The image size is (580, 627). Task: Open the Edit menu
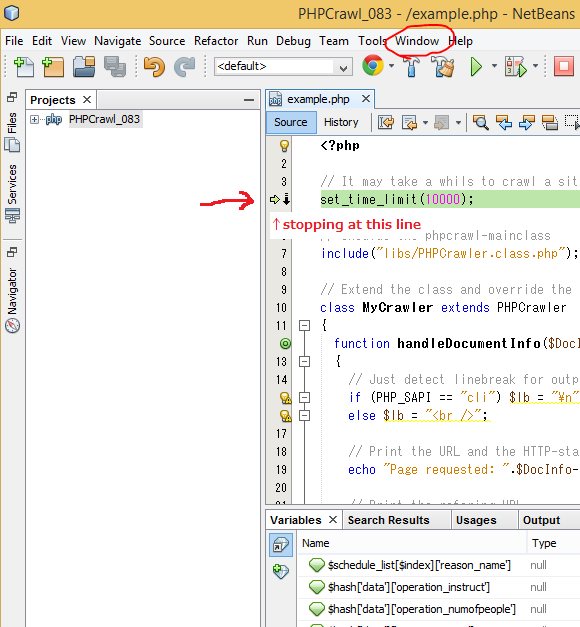tap(42, 41)
